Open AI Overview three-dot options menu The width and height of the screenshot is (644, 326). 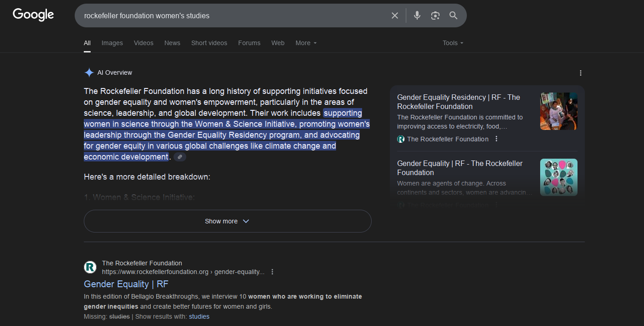point(581,73)
